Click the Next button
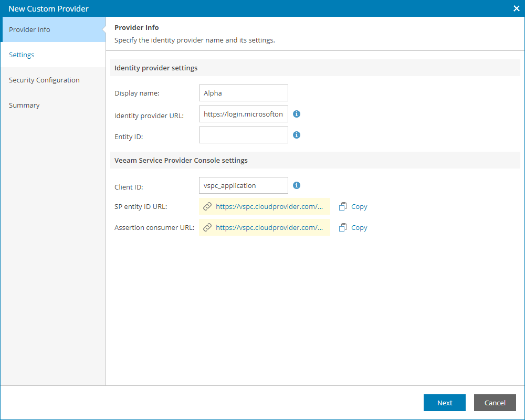The width and height of the screenshot is (525, 420). click(444, 403)
